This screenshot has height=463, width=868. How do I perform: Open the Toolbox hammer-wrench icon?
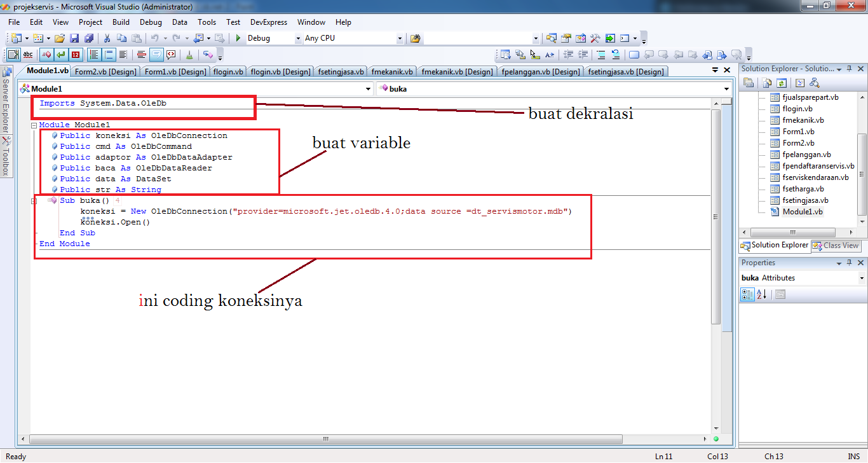(595, 38)
